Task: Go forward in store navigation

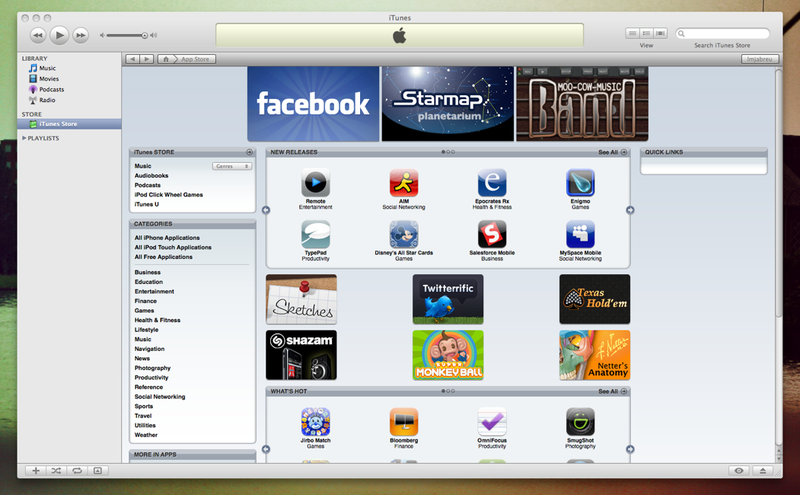Action: (146, 59)
